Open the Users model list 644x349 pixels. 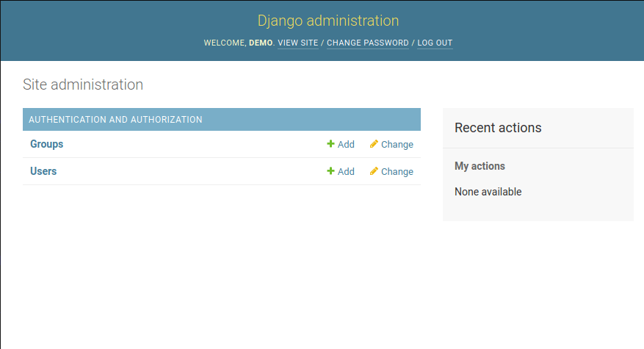tap(43, 171)
